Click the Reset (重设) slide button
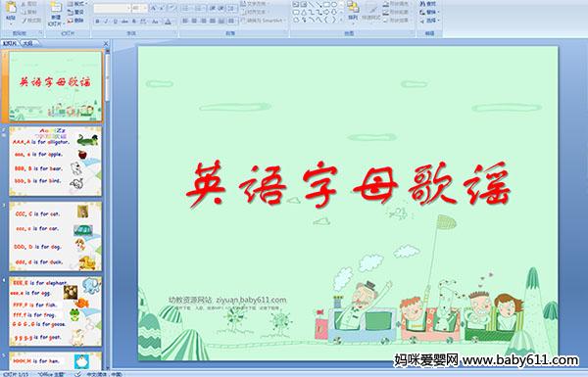Image resolution: width=588 pixels, height=377 pixels. [75, 12]
